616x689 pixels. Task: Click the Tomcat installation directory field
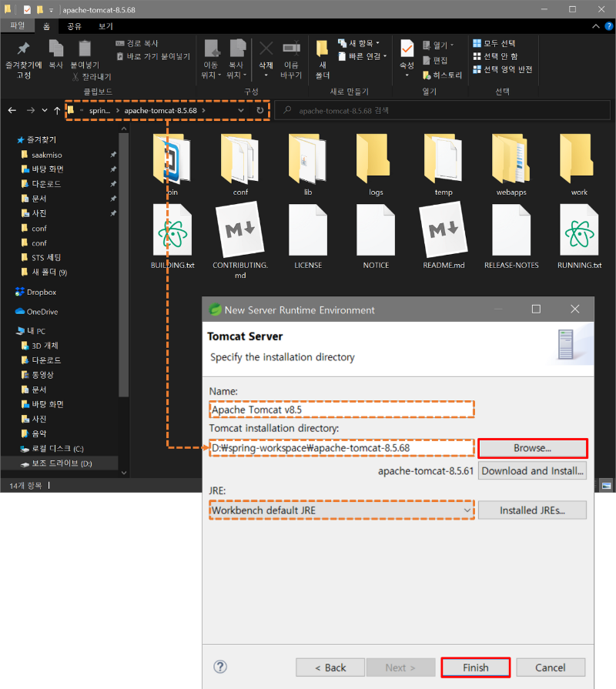click(x=341, y=448)
